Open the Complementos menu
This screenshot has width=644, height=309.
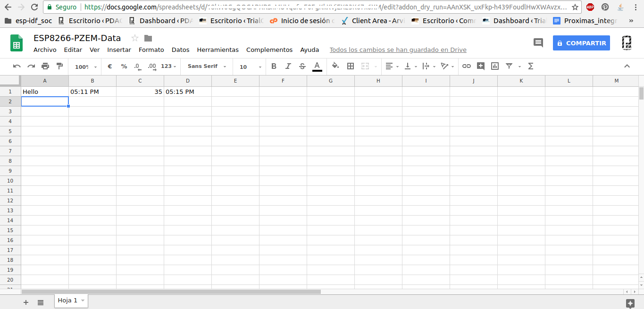click(x=269, y=50)
